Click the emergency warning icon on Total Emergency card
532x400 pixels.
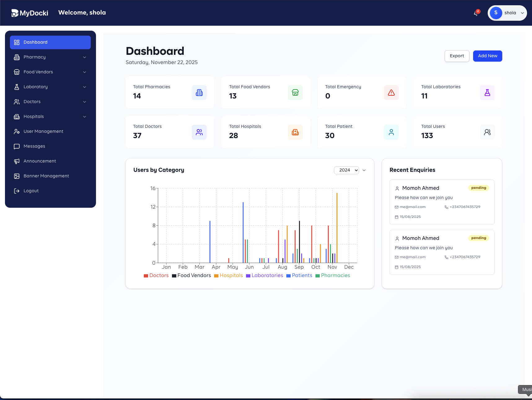pyautogui.click(x=391, y=92)
